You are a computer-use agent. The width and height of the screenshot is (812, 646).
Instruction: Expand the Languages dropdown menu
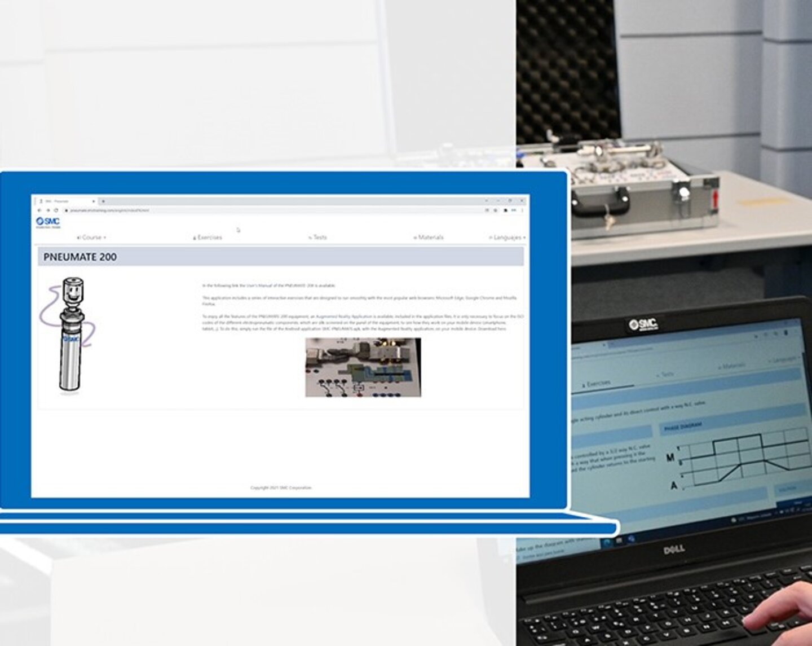[x=507, y=238]
